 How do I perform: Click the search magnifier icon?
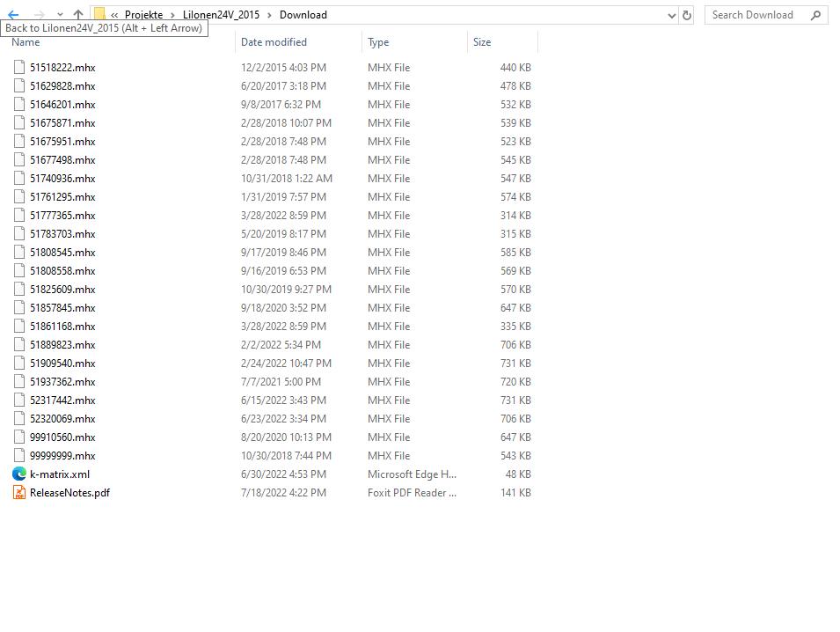[x=816, y=15]
